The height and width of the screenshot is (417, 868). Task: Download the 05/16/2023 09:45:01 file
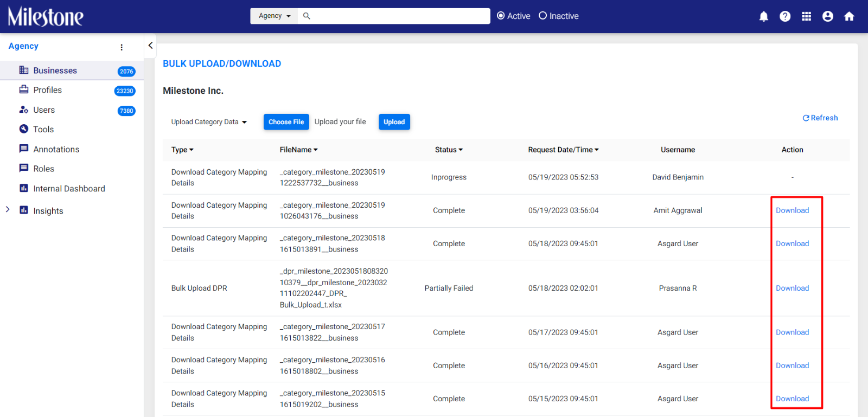pos(792,365)
